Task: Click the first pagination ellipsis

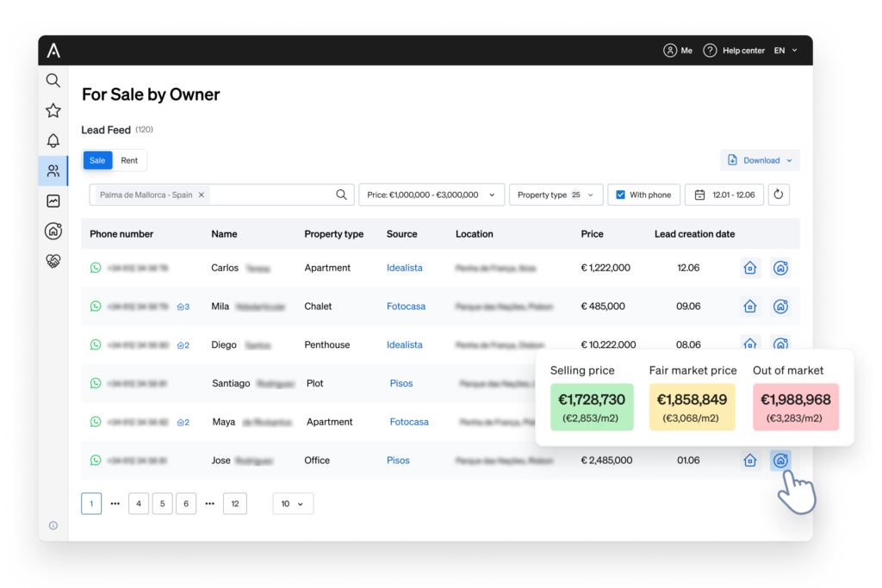Action: 115,504
